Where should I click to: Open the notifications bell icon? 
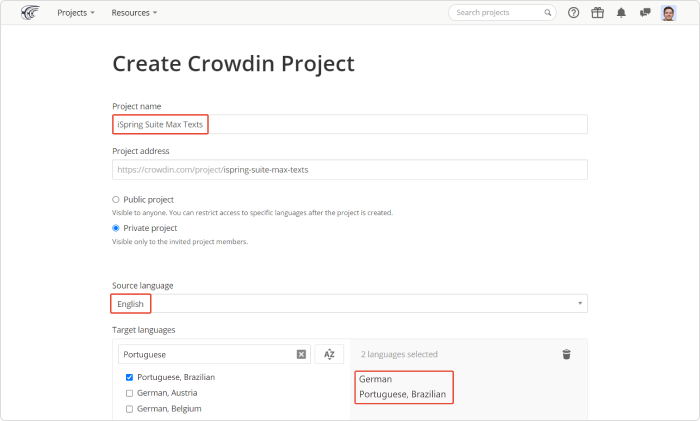coord(621,13)
